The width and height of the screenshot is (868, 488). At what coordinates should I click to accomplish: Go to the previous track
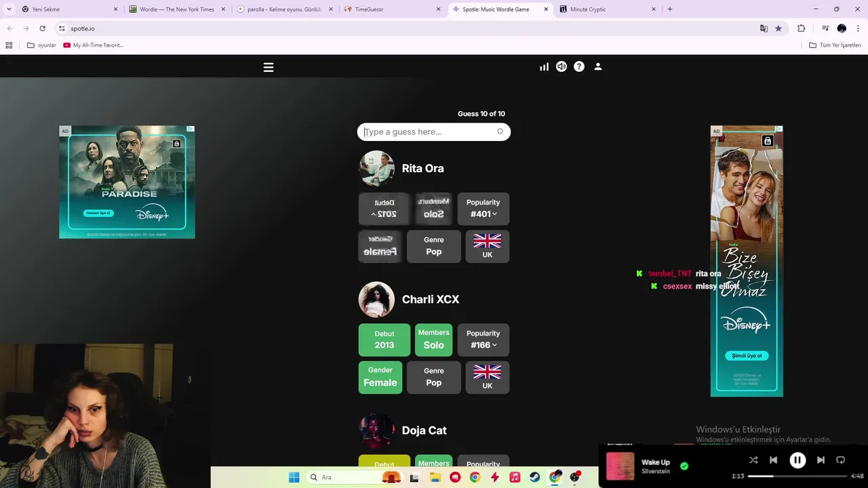(773, 460)
